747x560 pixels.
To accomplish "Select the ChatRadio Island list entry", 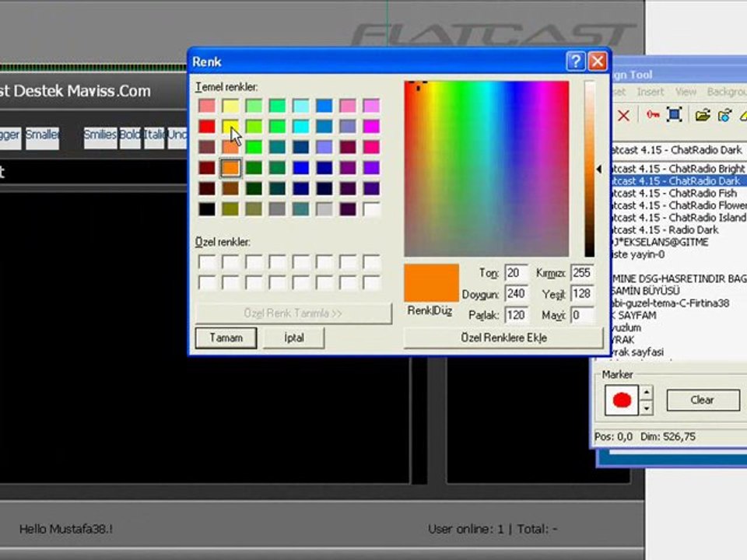I will [x=679, y=218].
